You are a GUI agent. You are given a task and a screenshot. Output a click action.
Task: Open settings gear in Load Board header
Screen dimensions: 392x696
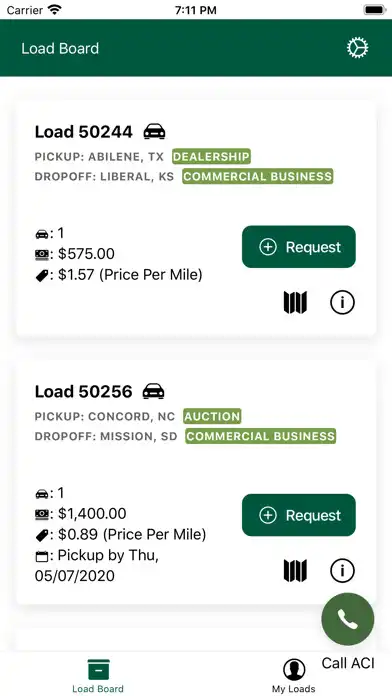point(357,48)
